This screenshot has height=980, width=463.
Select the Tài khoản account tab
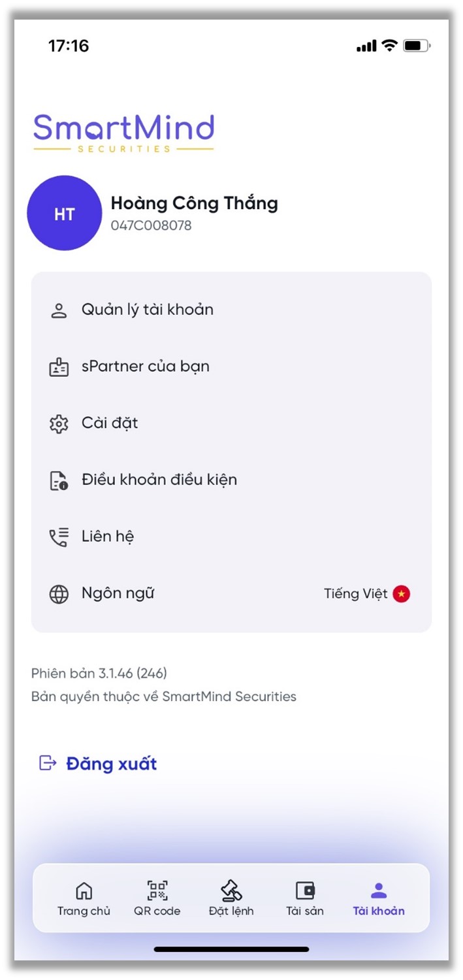379,898
